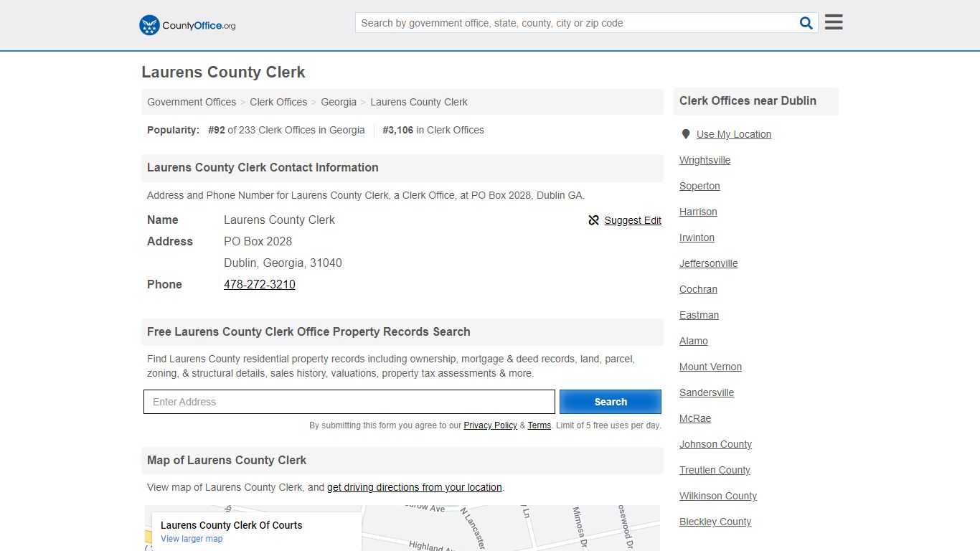Open Eastman clerk offices
Viewport: 980px width, 551px height.
click(699, 315)
